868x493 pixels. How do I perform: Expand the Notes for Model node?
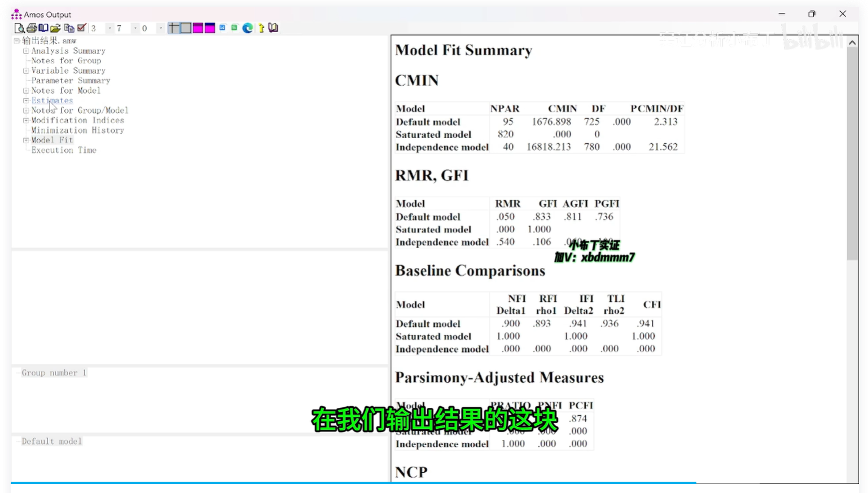tap(26, 90)
